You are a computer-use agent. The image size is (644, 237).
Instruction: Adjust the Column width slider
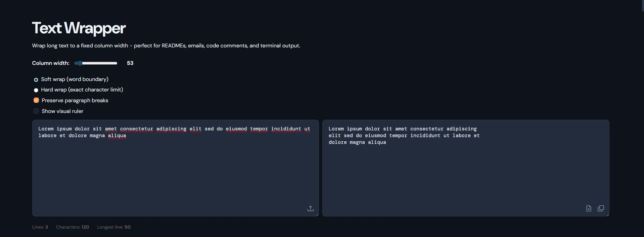click(96, 63)
